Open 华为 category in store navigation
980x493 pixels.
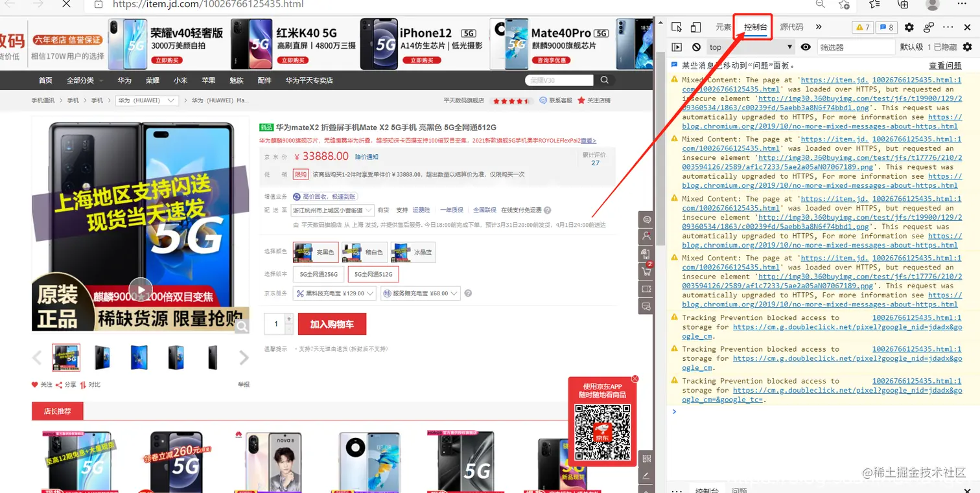(x=124, y=80)
